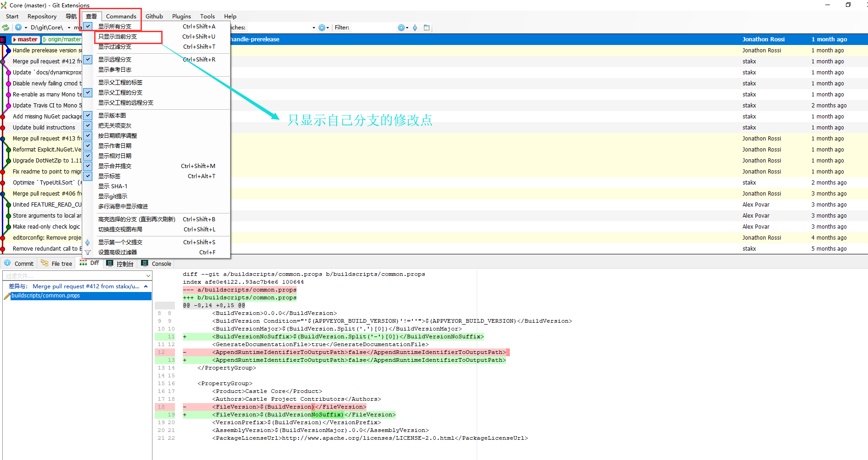Open the dropdown arrow next to the up-arrow icon
Viewport: 868px width, 460px height.
(26, 28)
